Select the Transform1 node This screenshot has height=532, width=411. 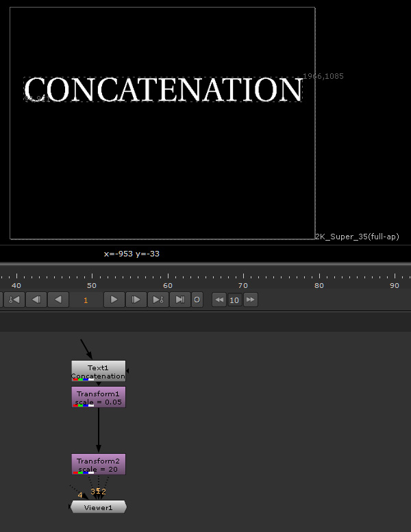99,397
